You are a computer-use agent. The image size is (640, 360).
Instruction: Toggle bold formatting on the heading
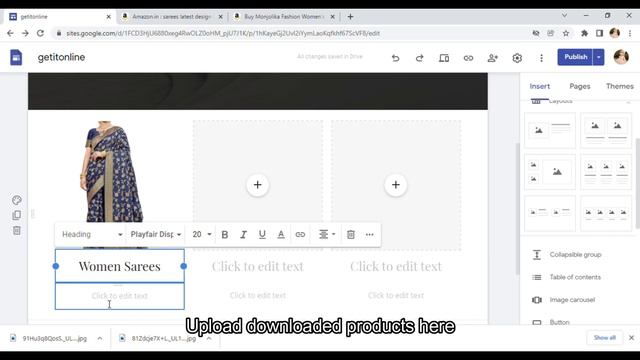coord(224,234)
